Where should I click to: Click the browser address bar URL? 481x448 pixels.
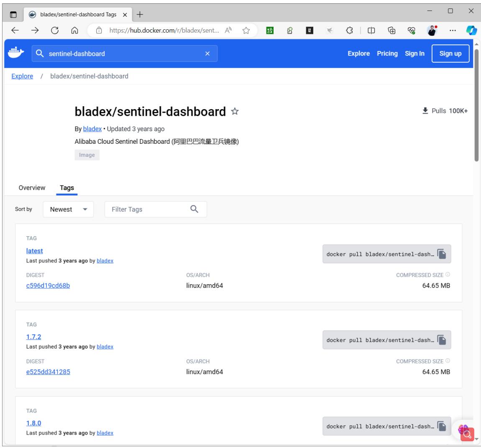[164, 31]
